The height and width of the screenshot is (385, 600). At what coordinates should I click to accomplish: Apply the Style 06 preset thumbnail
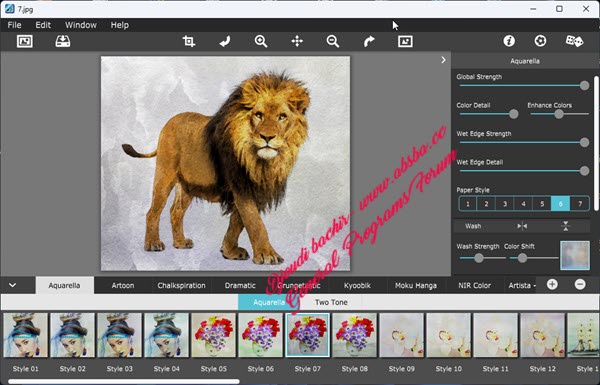261,335
